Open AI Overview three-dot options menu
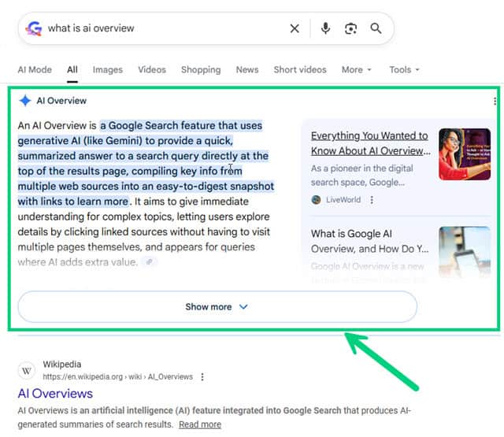The width and height of the screenshot is (504, 437). point(495,102)
